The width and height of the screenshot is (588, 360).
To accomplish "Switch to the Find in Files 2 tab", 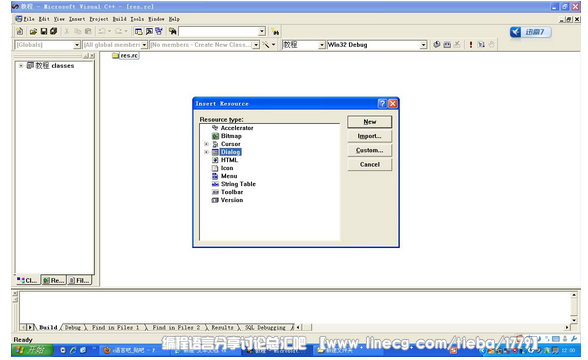I will (176, 327).
